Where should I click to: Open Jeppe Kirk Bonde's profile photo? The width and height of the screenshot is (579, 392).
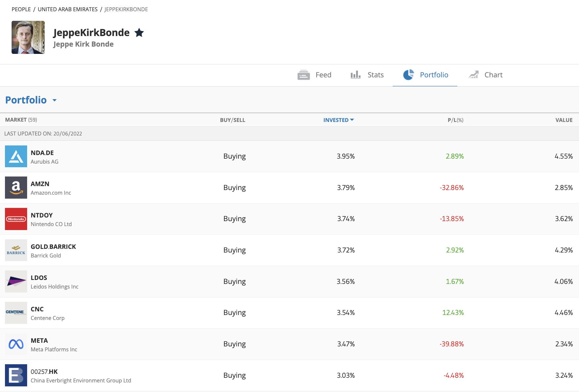(x=28, y=37)
